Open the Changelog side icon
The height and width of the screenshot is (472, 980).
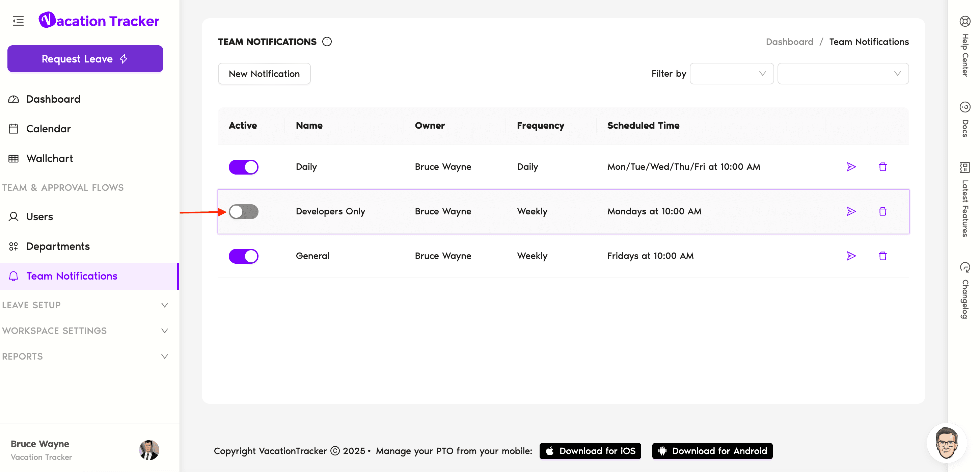965,267
